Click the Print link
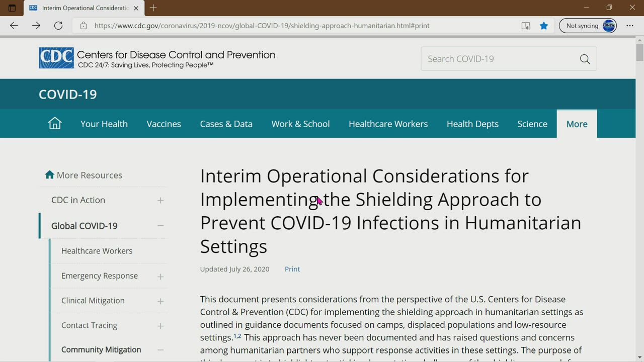This screenshot has width=644, height=362. click(x=292, y=269)
